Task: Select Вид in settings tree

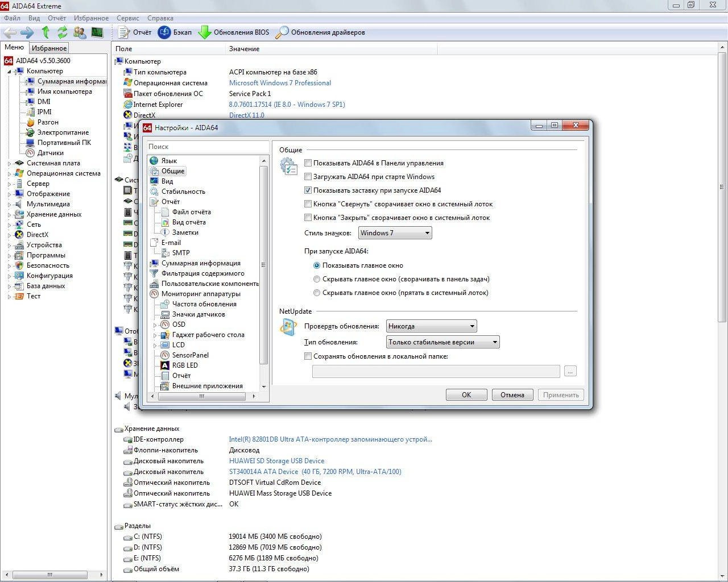Action: tap(167, 181)
